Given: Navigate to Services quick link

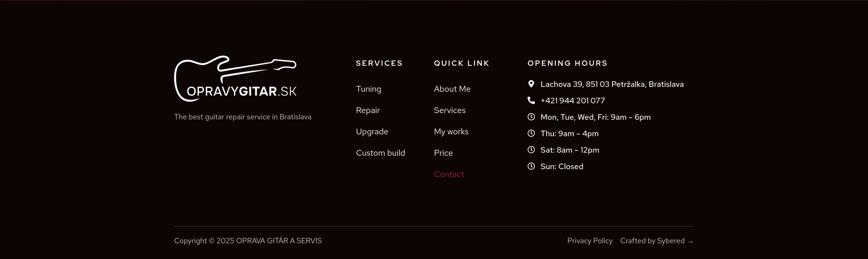Looking at the screenshot, I should pyautogui.click(x=450, y=110).
